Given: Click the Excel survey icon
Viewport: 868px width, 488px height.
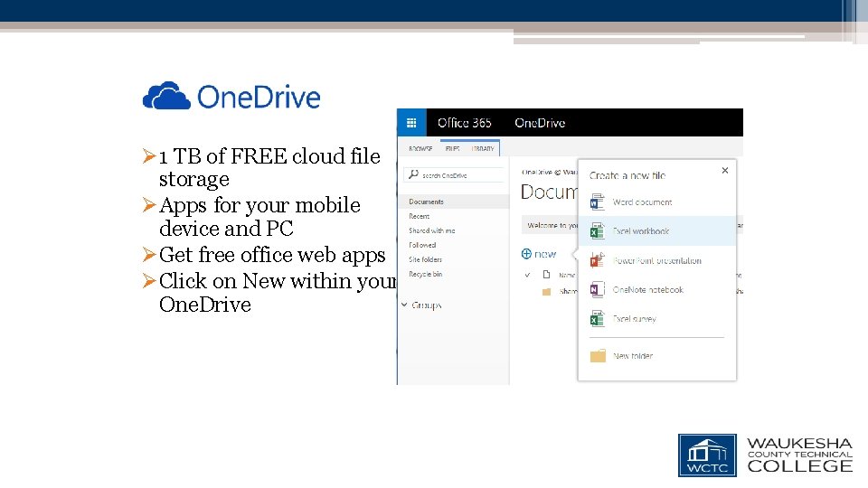Looking at the screenshot, I should tap(598, 319).
